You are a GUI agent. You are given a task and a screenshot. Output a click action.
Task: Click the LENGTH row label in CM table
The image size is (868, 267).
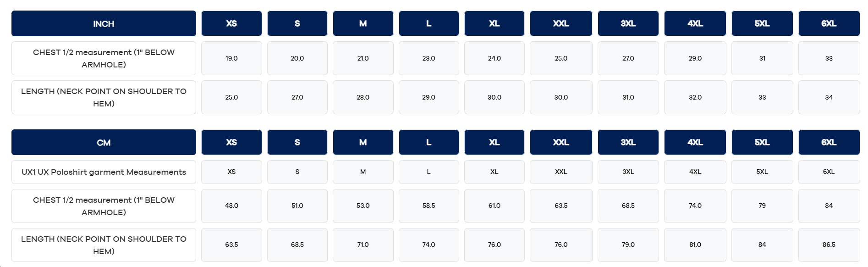104,245
